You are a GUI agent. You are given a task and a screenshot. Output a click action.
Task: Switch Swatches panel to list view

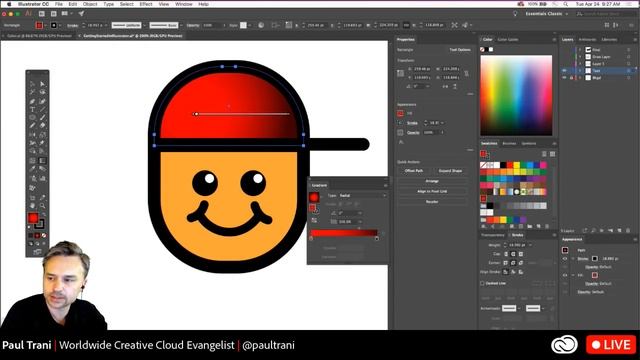[x=544, y=154]
